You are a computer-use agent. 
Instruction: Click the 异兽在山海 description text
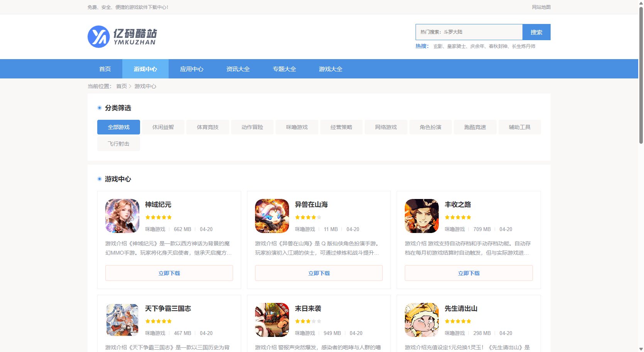318,248
